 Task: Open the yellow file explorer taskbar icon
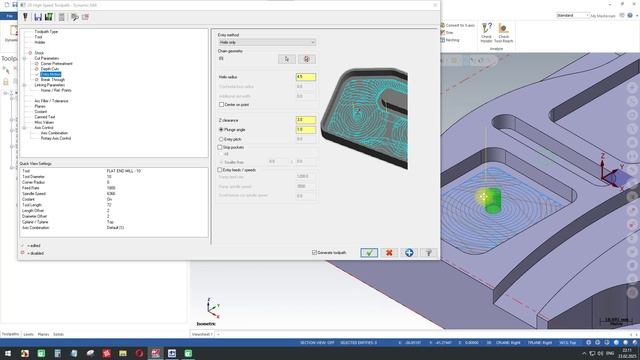tap(123, 353)
